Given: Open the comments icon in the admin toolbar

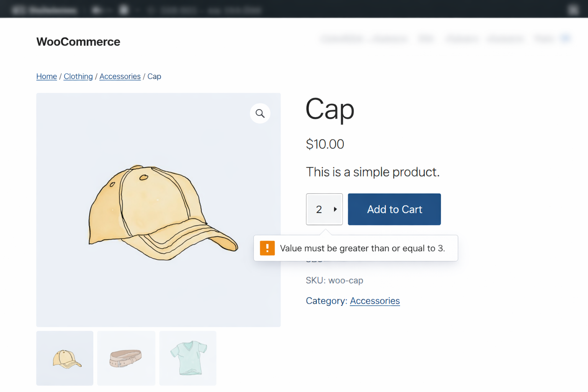Looking at the screenshot, I should click(124, 9).
